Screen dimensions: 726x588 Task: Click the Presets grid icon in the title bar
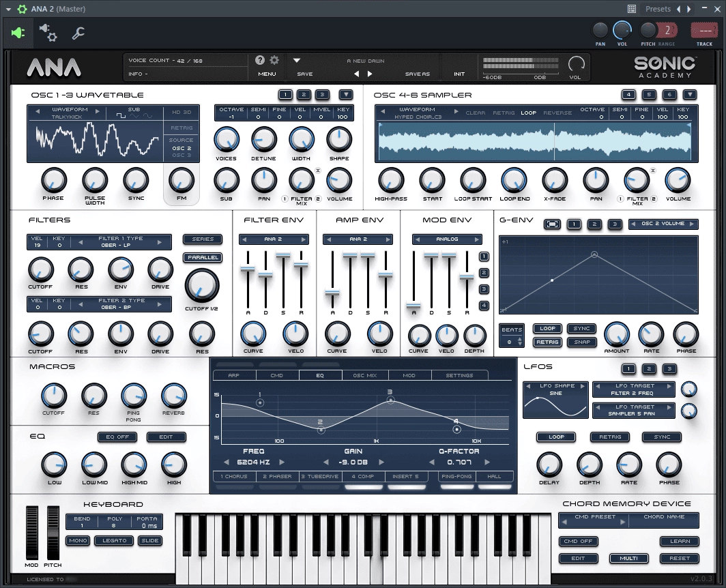pyautogui.click(x=632, y=9)
